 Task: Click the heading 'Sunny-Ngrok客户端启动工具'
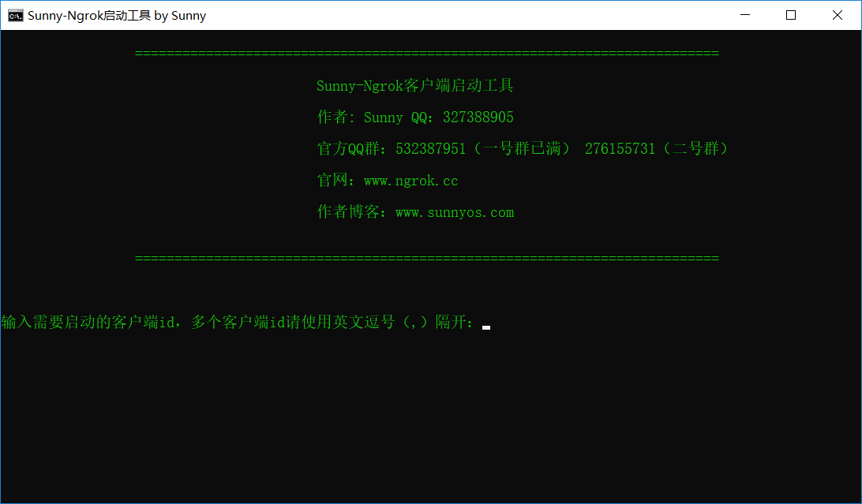tap(414, 86)
